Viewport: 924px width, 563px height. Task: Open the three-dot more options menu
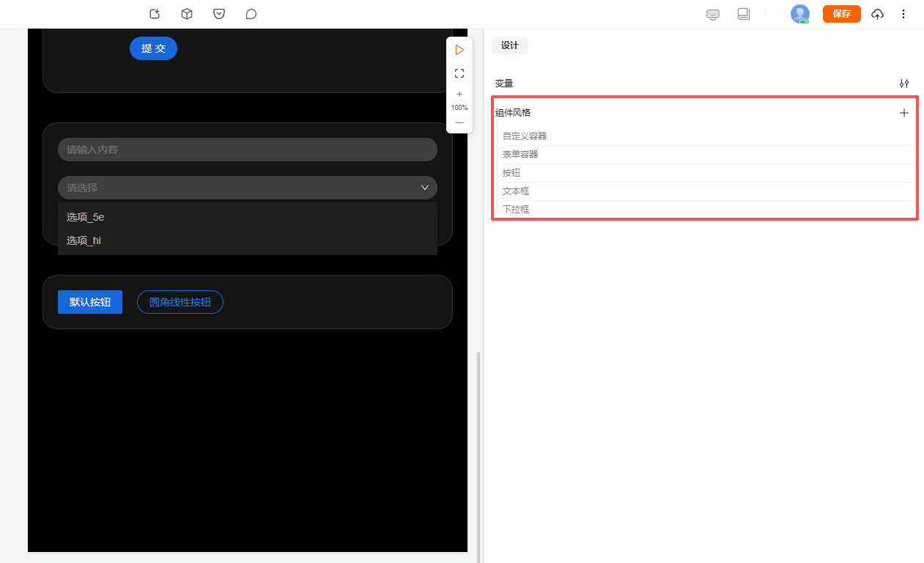tap(903, 14)
